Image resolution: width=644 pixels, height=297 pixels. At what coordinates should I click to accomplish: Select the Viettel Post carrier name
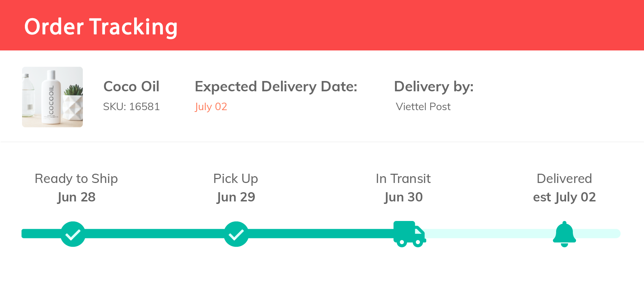(x=423, y=107)
